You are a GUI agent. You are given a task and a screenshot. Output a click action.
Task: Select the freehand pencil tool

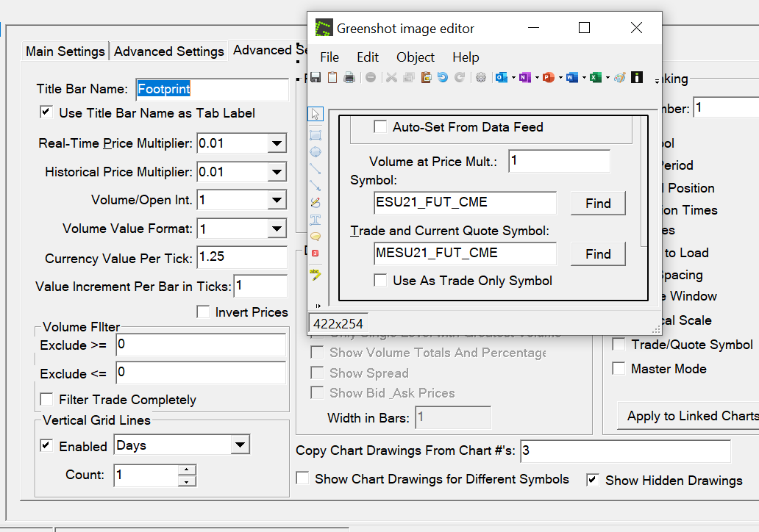click(316, 203)
